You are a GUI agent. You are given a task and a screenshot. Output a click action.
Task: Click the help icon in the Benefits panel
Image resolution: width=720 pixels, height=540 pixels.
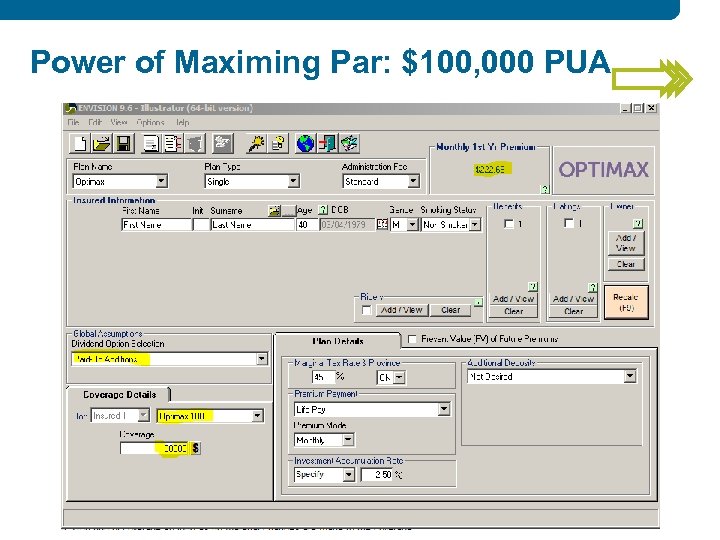[533, 287]
